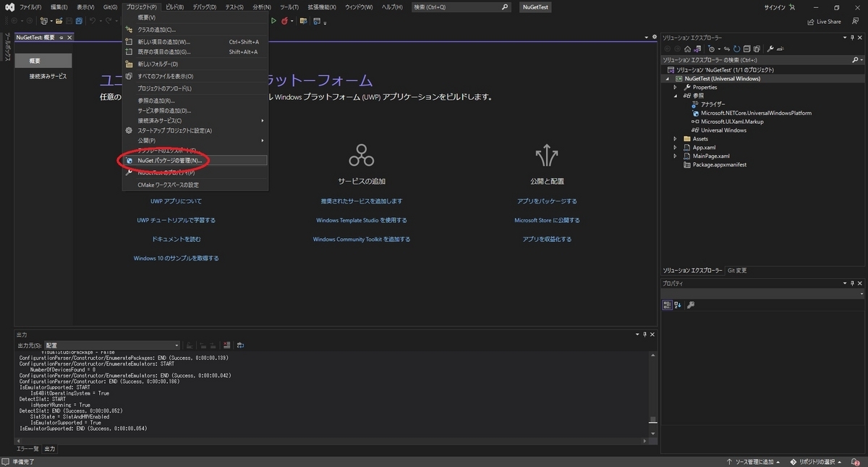Select CMake ワークスペースの設定 menu entry
868x467 pixels.
(x=195, y=185)
